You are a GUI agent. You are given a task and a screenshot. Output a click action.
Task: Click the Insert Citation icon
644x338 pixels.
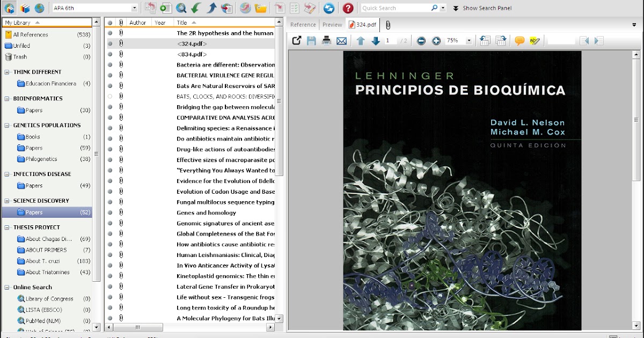point(279,8)
